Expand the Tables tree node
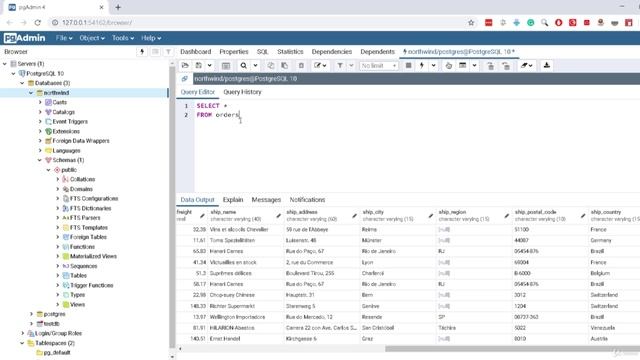640x360 pixels. point(58,276)
